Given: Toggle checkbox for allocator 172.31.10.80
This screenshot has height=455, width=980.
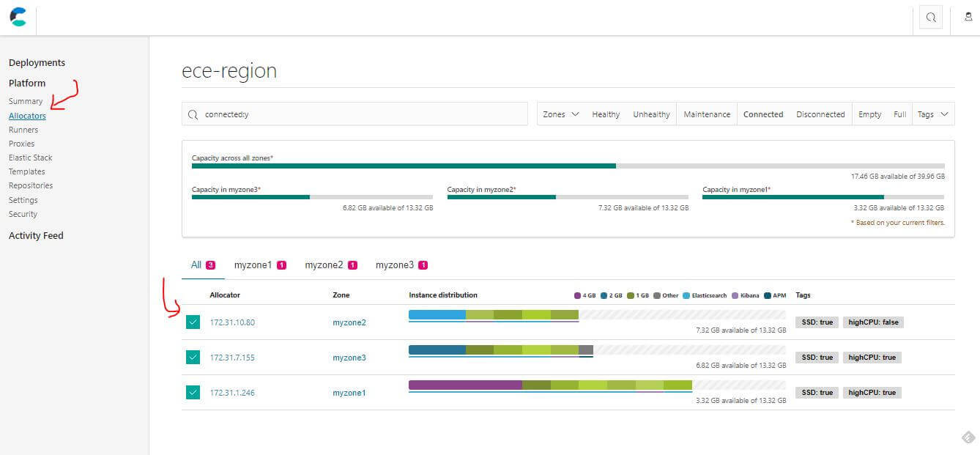Looking at the screenshot, I should coord(193,322).
